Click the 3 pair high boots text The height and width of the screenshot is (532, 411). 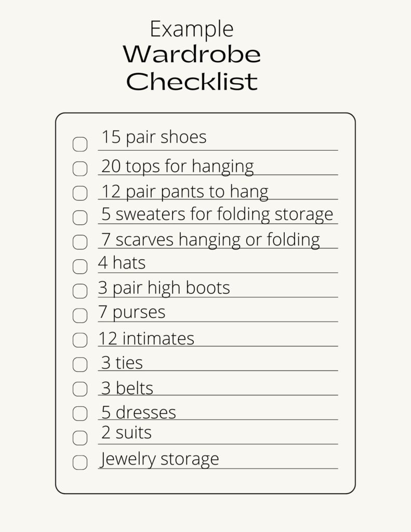click(x=164, y=288)
